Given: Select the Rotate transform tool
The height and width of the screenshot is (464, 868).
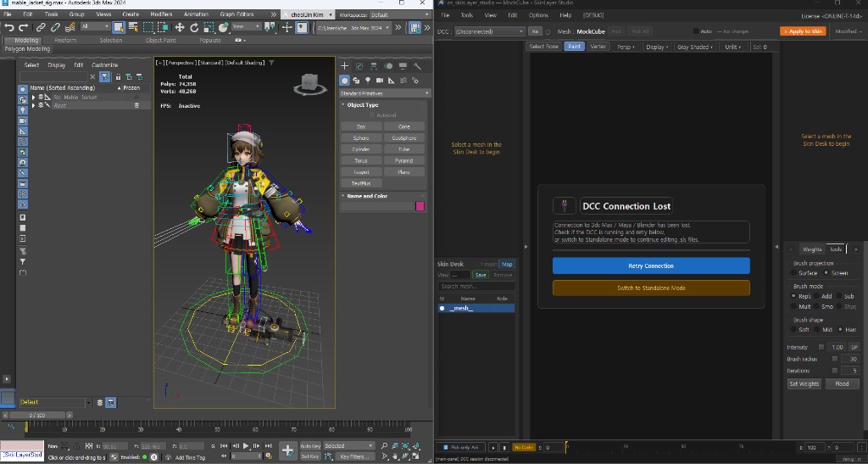Looking at the screenshot, I should point(194,27).
